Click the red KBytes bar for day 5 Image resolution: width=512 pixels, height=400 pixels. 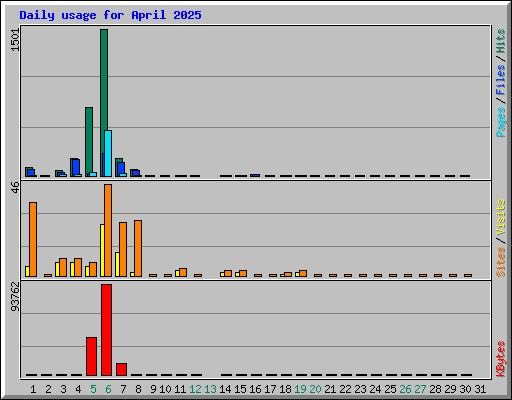[x=91, y=356]
